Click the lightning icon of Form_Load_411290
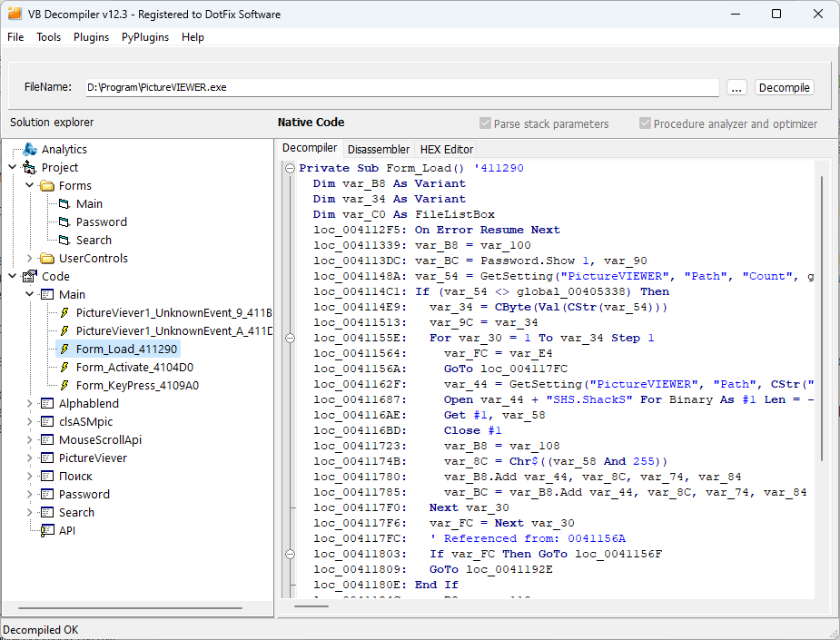840x640 pixels. click(x=64, y=350)
